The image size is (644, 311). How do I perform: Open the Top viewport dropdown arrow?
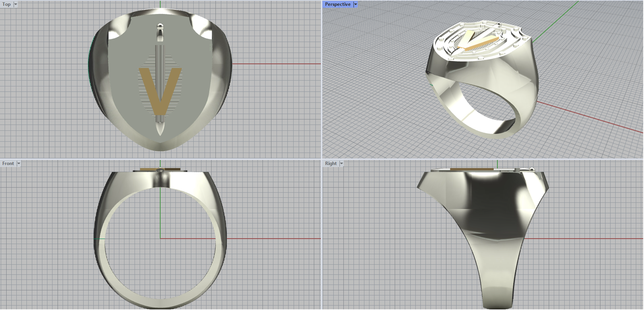tap(16, 4)
